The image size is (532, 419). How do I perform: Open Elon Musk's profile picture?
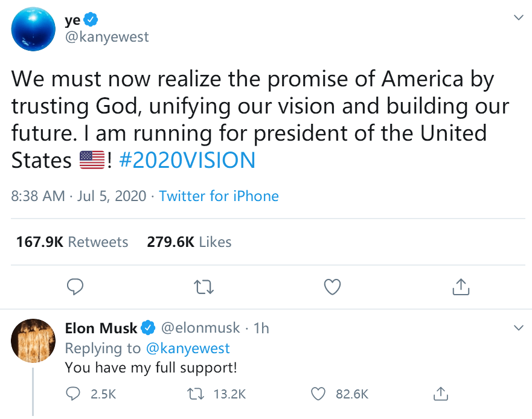pos(33,341)
